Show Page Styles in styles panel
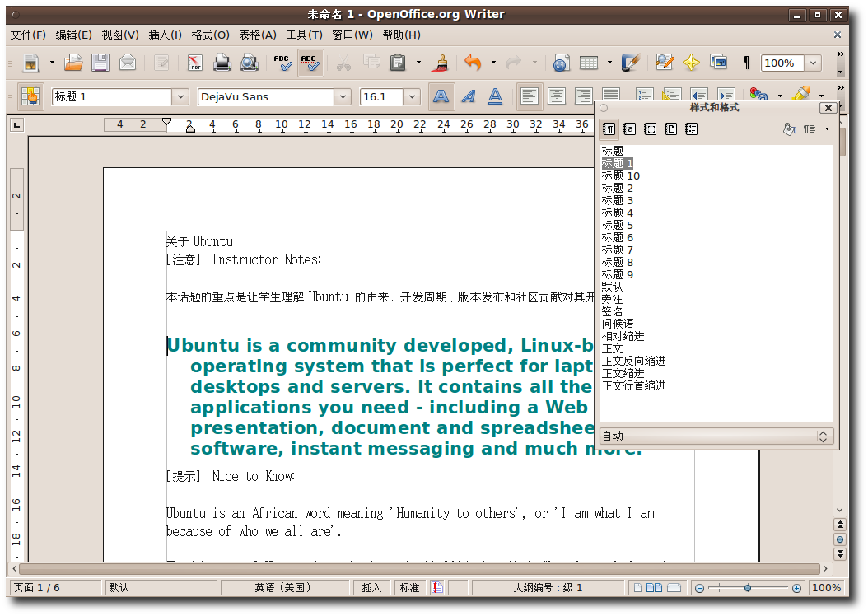Image resolution: width=868 pixels, height=616 pixels. [670, 129]
